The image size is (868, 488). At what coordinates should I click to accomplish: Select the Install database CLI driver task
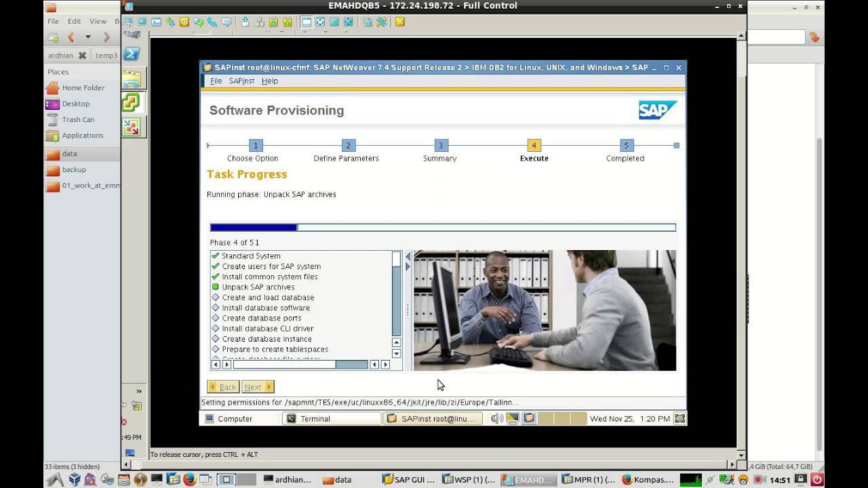point(267,329)
